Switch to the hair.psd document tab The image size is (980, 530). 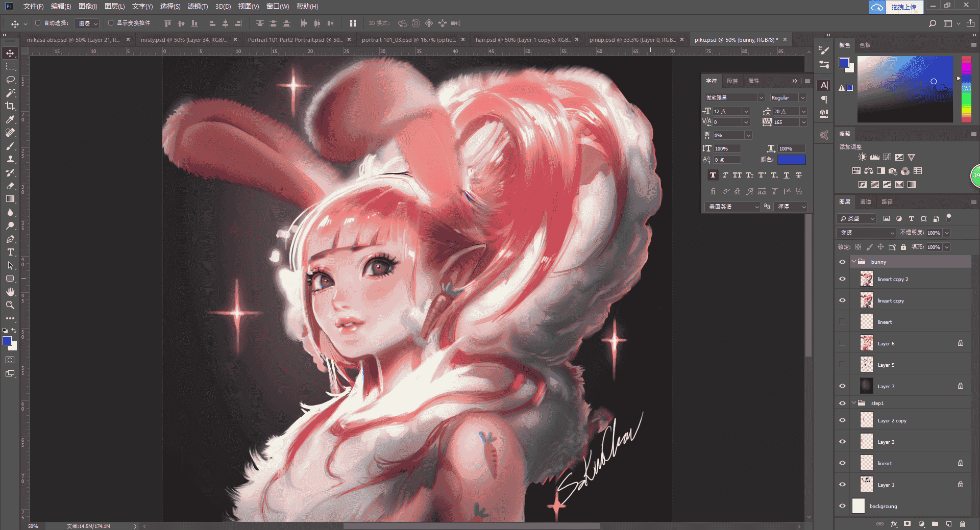tap(523, 39)
